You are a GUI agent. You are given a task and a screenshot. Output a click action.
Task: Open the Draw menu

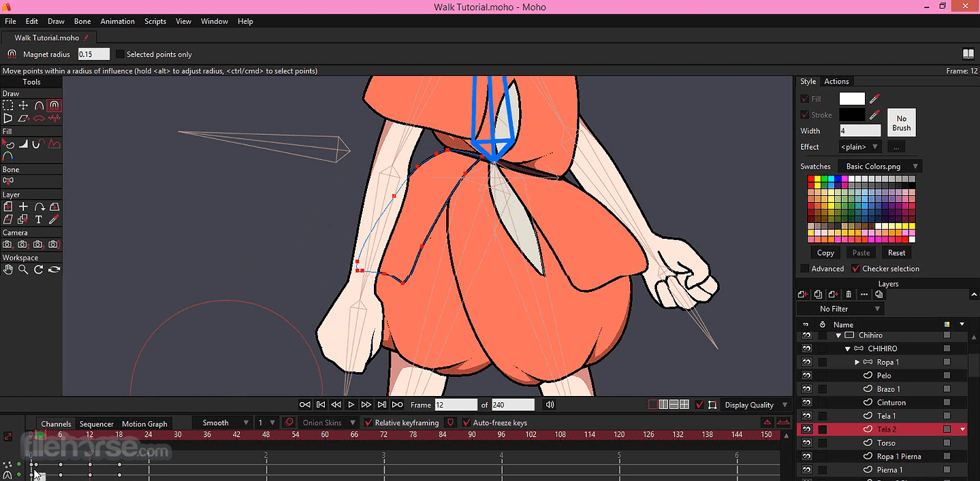coord(56,21)
